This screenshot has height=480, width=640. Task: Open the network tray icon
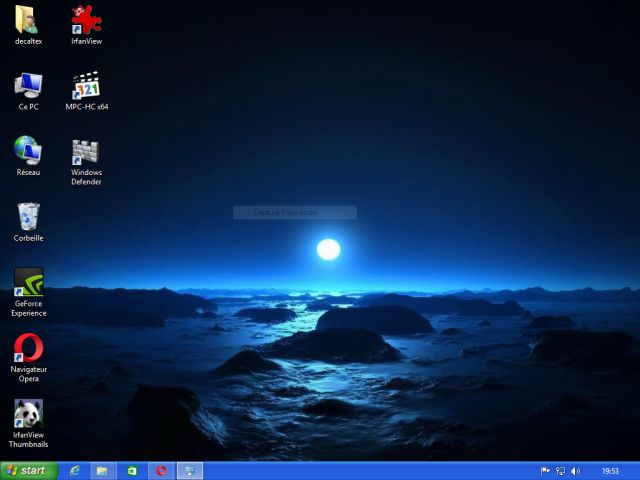pyautogui.click(x=560, y=471)
